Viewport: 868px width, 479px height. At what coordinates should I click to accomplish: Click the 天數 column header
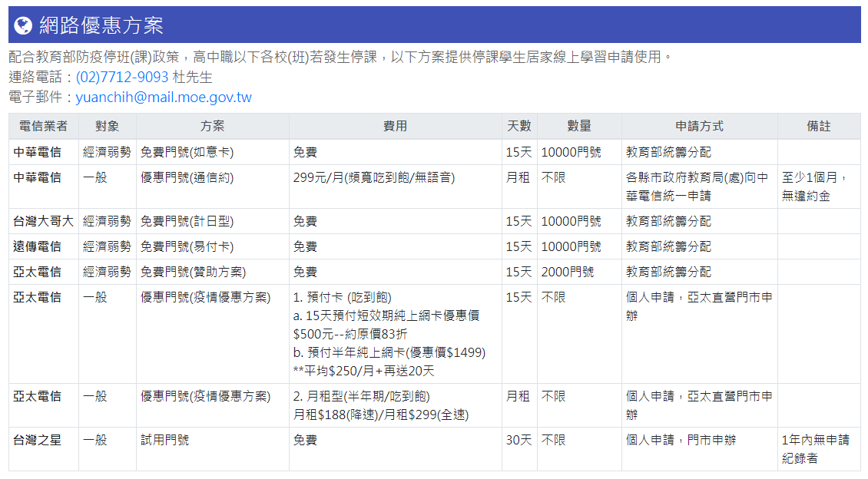519,126
